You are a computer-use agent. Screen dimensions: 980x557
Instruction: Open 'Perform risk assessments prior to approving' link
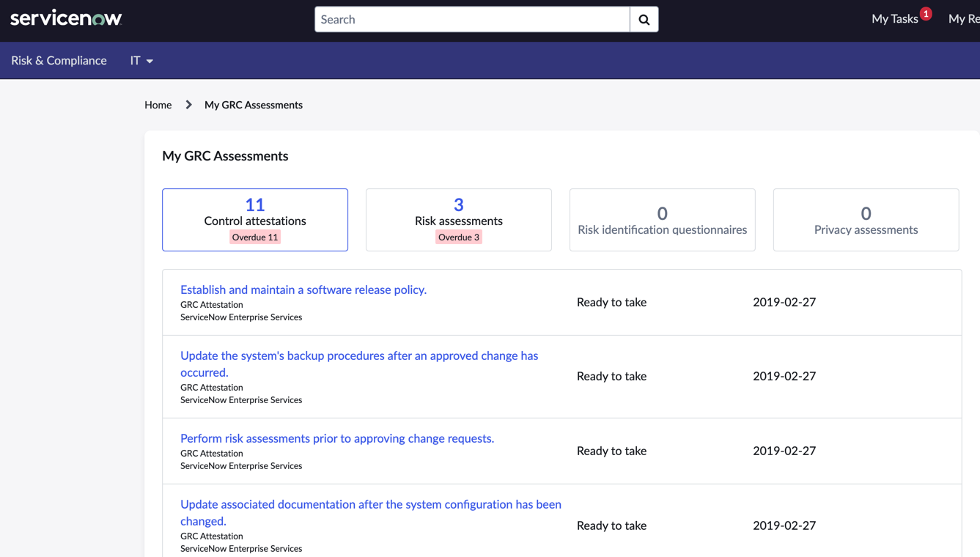point(337,438)
